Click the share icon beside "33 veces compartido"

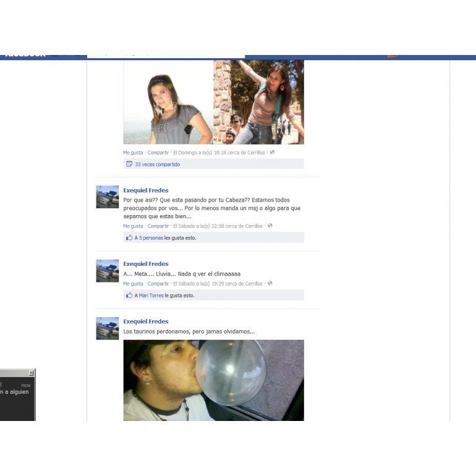pyautogui.click(x=129, y=164)
